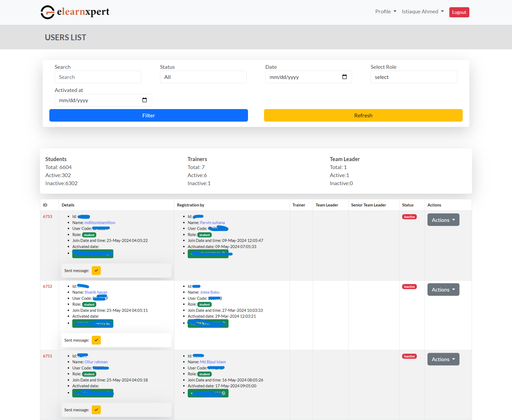Toggle sent message checkbox for user 6753
This screenshot has height=420, width=512.
pyautogui.click(x=96, y=270)
